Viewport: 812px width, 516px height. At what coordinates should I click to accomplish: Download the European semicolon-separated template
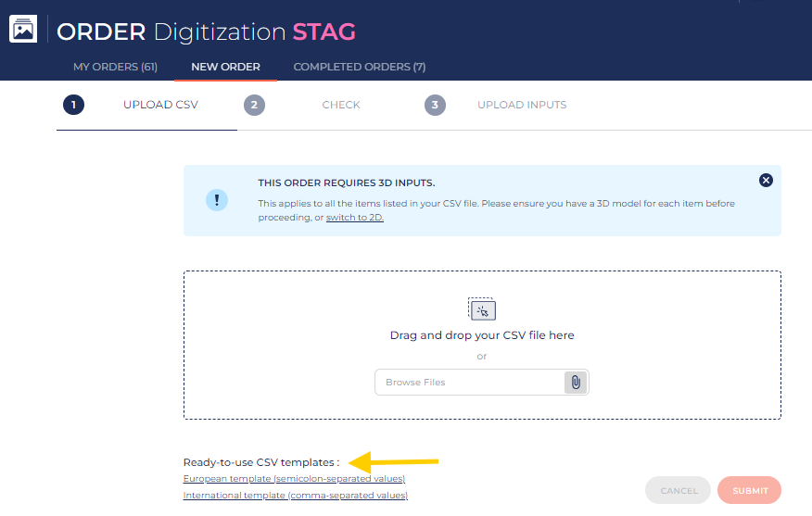pyautogui.click(x=294, y=479)
